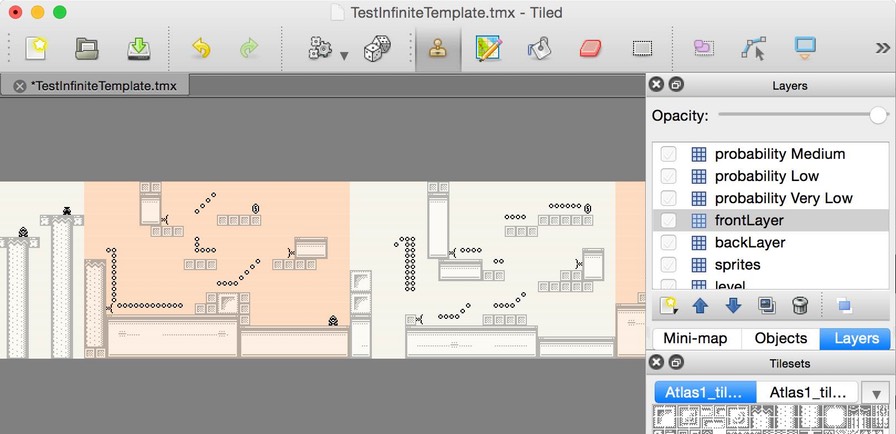Toggle visibility of sprites layer
The height and width of the screenshot is (434, 896).
tap(668, 265)
